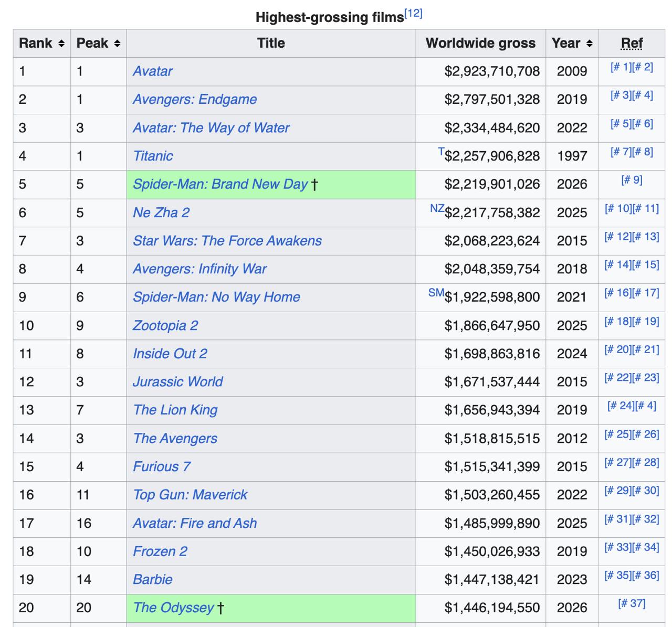Open reference [# 10] for Ne Zha 2
This screenshot has width=672, height=627.
pos(618,209)
